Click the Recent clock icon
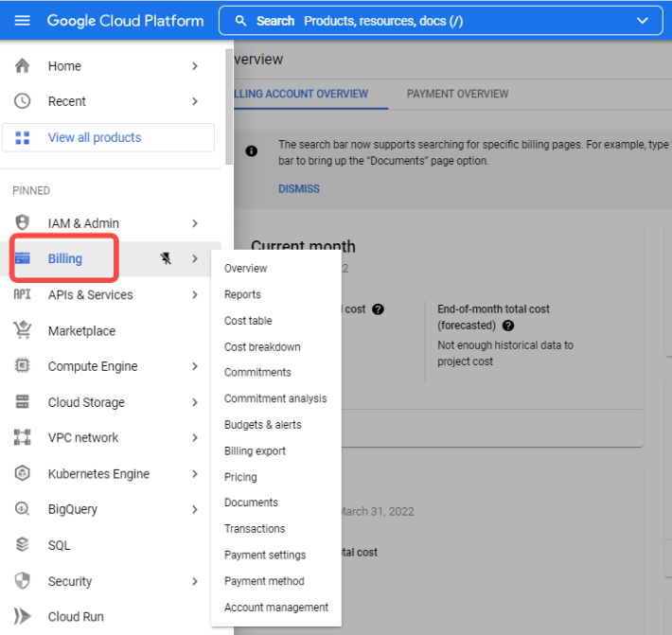This screenshot has height=635, width=672. tap(23, 101)
